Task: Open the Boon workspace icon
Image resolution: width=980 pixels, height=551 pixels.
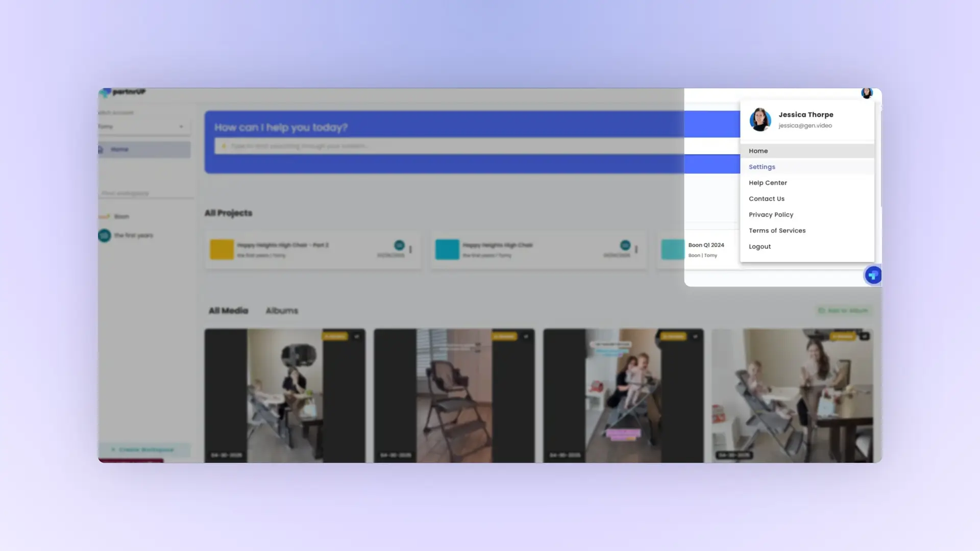Action: pyautogui.click(x=104, y=216)
